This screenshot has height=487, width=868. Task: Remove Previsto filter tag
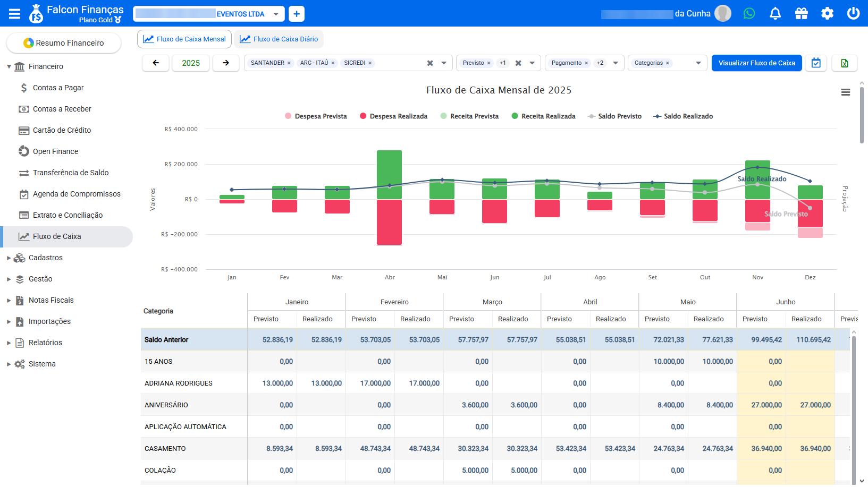click(488, 63)
